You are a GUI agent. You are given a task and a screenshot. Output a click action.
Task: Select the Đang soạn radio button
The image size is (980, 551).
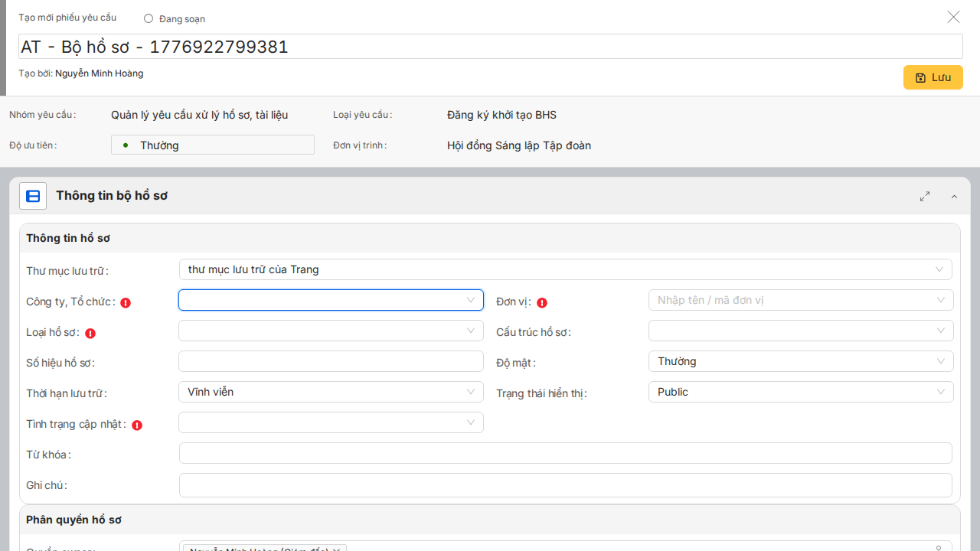pos(149,18)
